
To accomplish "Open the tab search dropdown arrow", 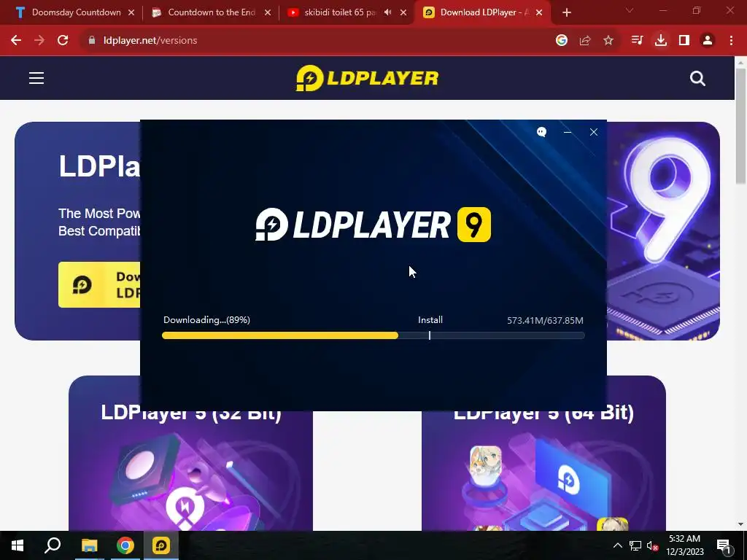I will pos(630,10).
